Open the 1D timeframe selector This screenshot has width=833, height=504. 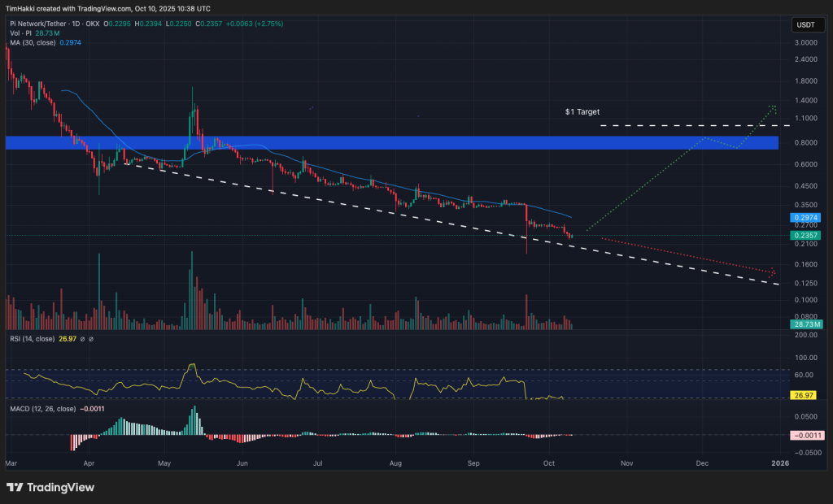point(74,24)
